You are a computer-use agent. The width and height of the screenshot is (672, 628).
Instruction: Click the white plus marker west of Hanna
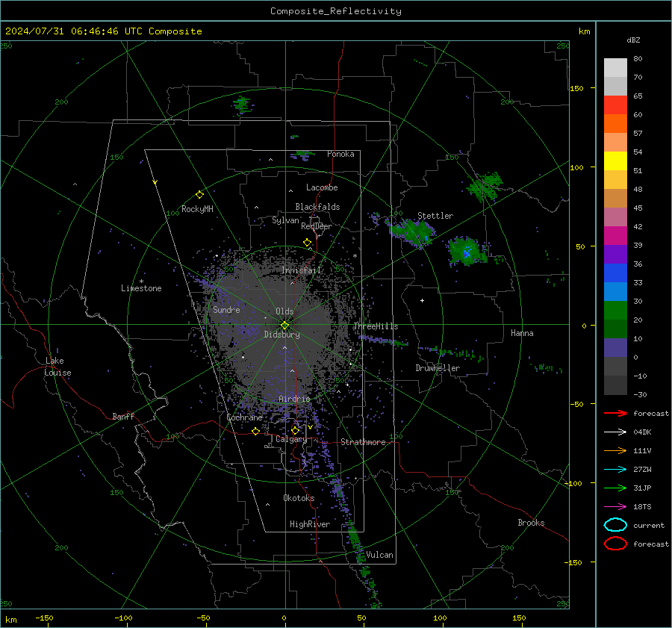click(422, 300)
